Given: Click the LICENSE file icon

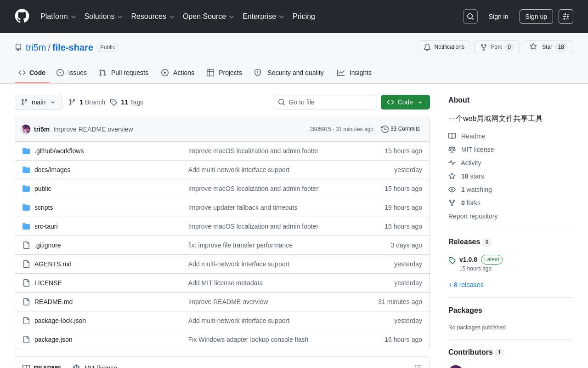Looking at the screenshot, I should pyautogui.click(x=26, y=283).
